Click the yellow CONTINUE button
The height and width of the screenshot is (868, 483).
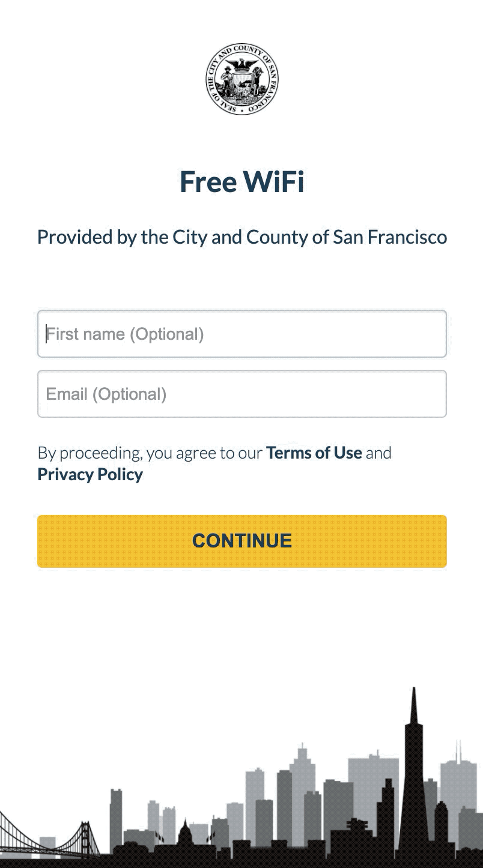242,541
